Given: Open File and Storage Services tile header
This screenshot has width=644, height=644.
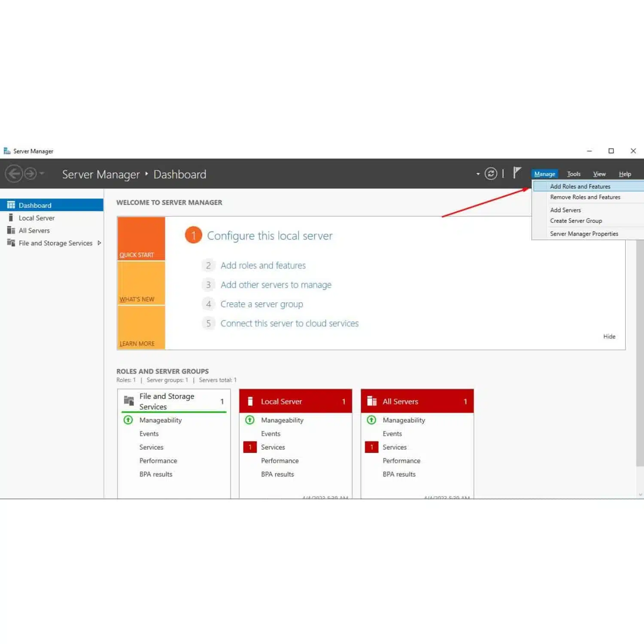Looking at the screenshot, I should 174,401.
